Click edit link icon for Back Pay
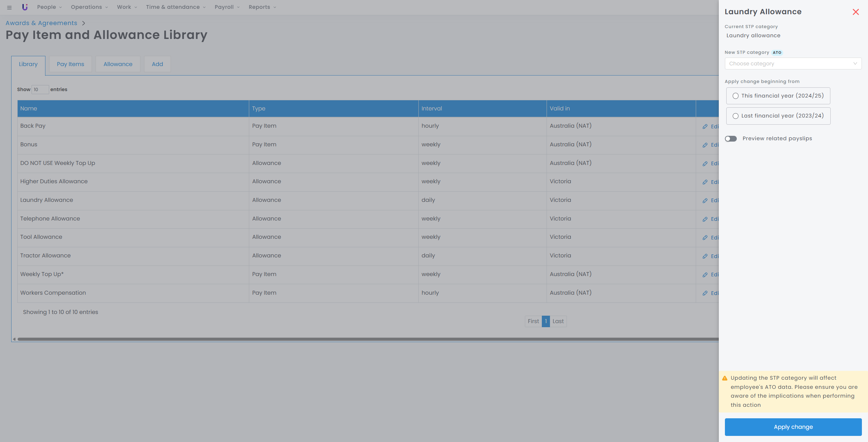The width and height of the screenshot is (868, 442). click(705, 126)
